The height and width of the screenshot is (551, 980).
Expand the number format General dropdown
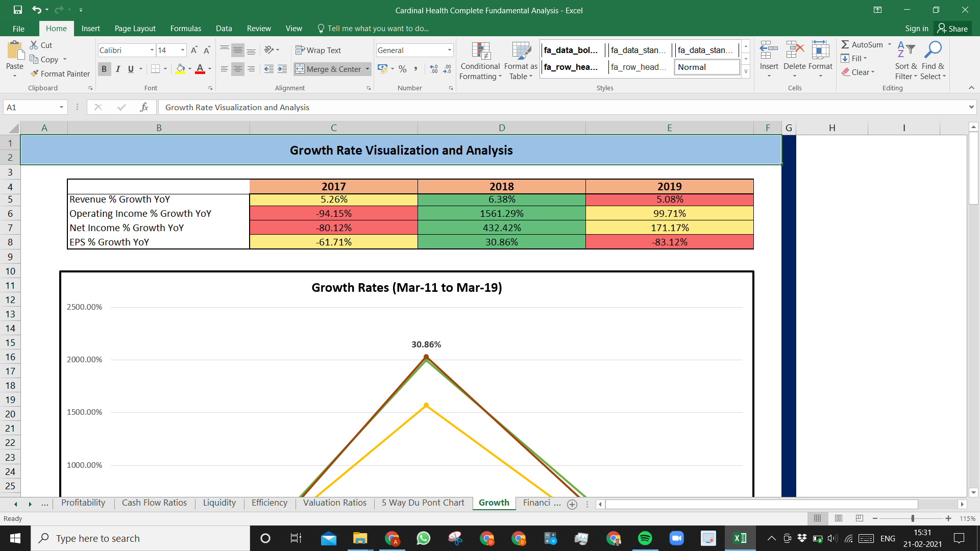[x=449, y=50]
